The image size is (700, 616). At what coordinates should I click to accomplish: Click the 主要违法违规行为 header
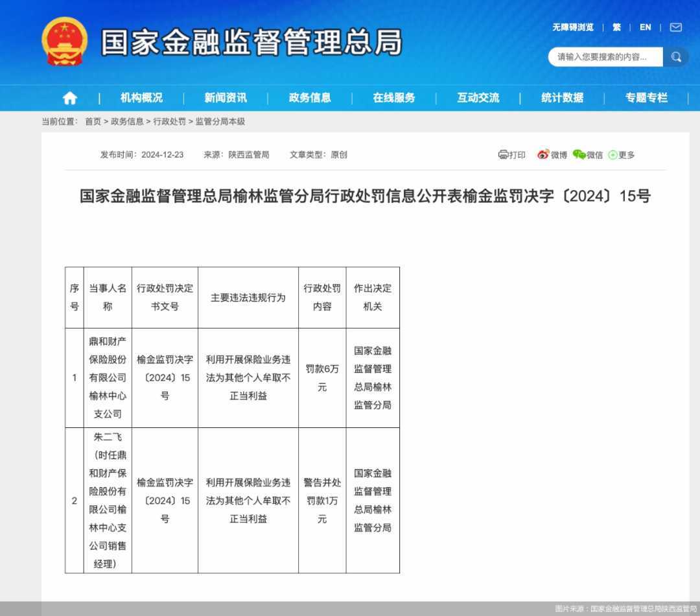point(248,298)
